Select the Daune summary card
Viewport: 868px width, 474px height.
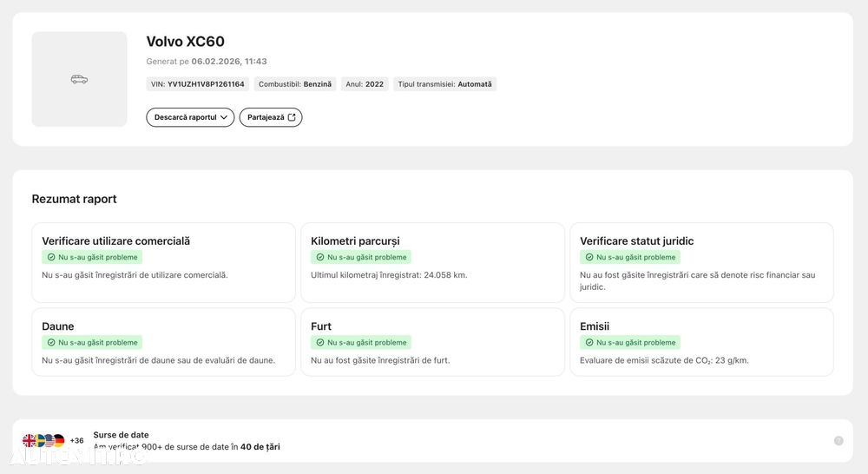click(x=163, y=342)
